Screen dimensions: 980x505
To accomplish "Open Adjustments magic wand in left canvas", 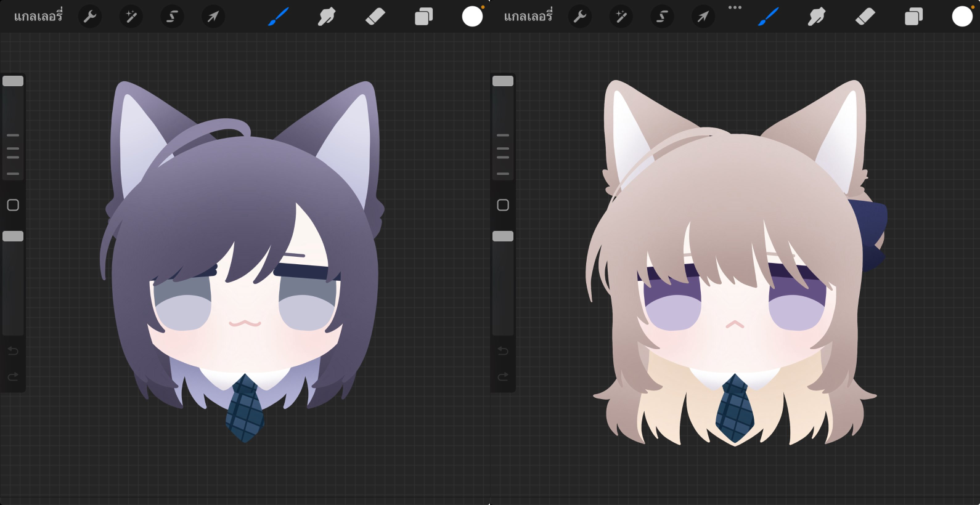I will pyautogui.click(x=131, y=17).
